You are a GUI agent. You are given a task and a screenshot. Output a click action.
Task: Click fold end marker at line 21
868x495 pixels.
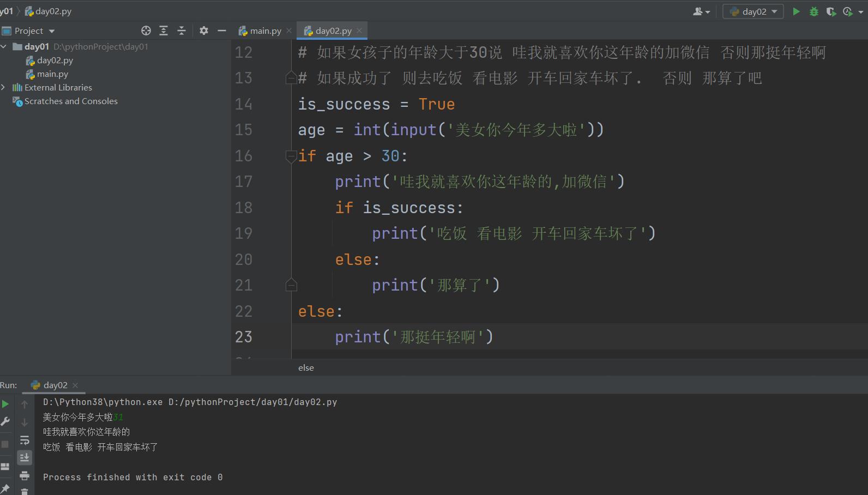pyautogui.click(x=291, y=285)
